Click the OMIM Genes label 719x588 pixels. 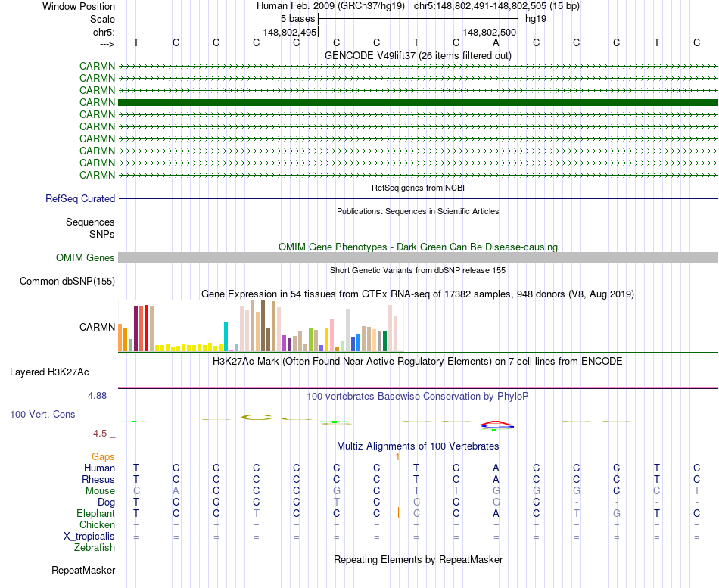pos(85,258)
